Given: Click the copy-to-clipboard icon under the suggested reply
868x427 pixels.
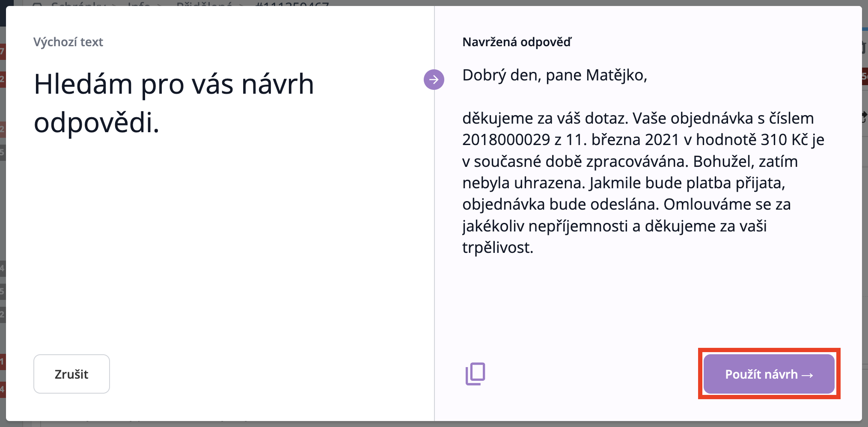Looking at the screenshot, I should [475, 374].
